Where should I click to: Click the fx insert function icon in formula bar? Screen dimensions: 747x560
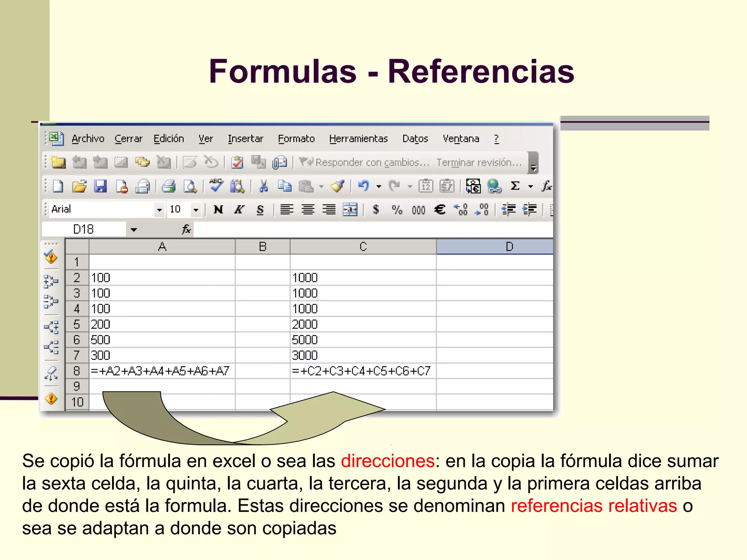186,229
